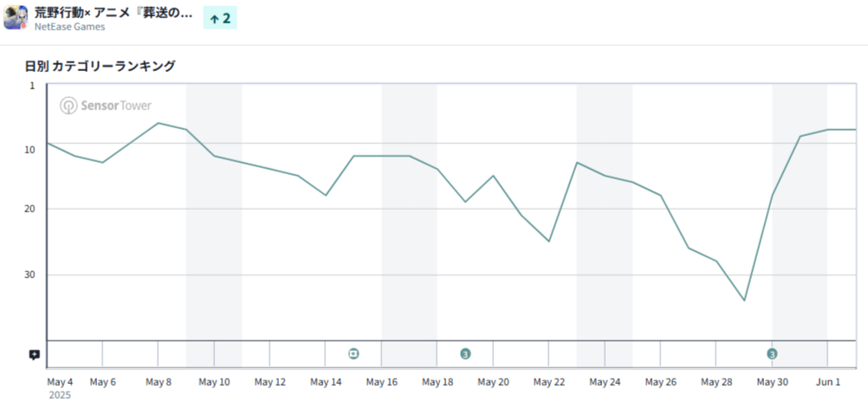Click the May 14 local low point on line
The width and height of the screenshot is (868, 409).
(x=326, y=195)
